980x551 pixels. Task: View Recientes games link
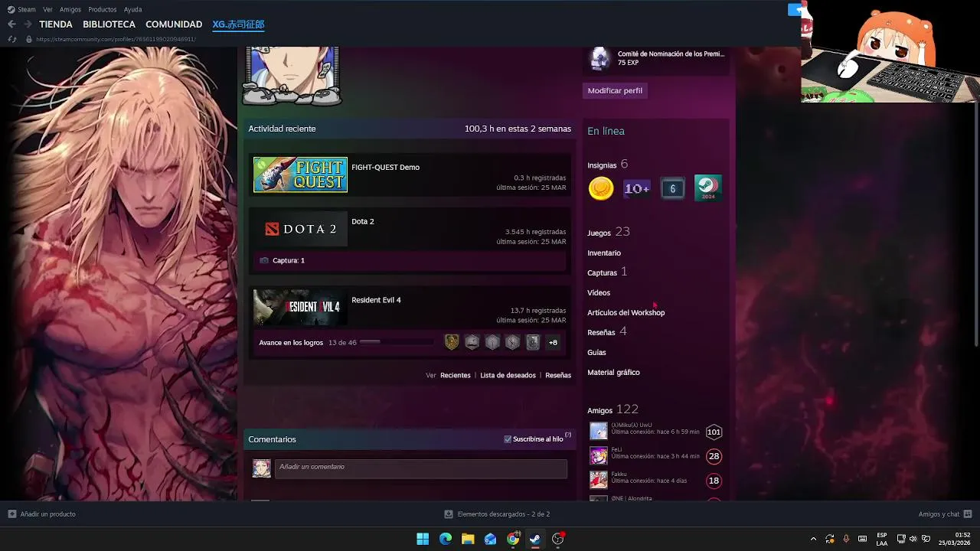(456, 376)
